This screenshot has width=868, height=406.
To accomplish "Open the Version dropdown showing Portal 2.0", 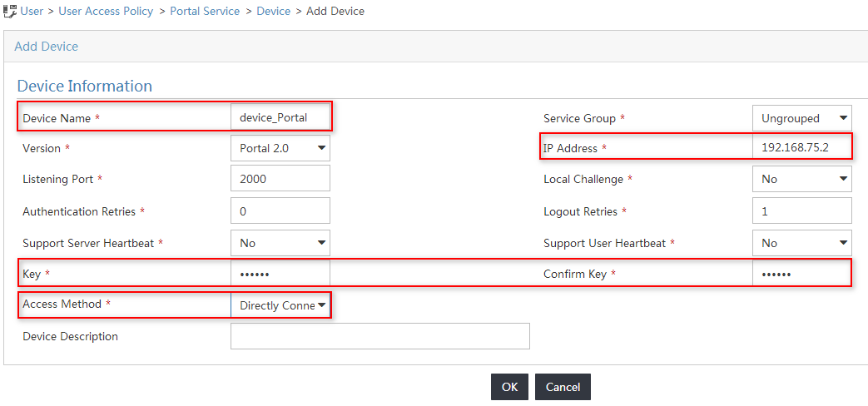I will [280, 148].
